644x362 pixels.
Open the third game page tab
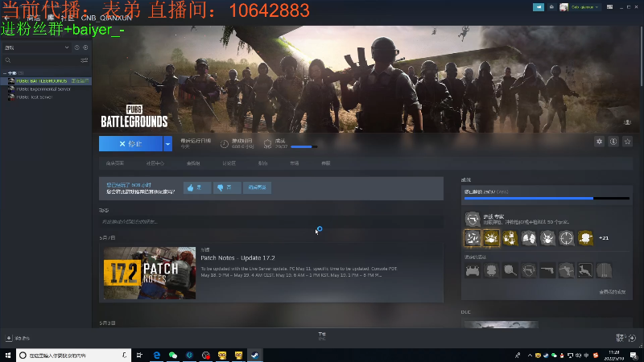(x=193, y=163)
